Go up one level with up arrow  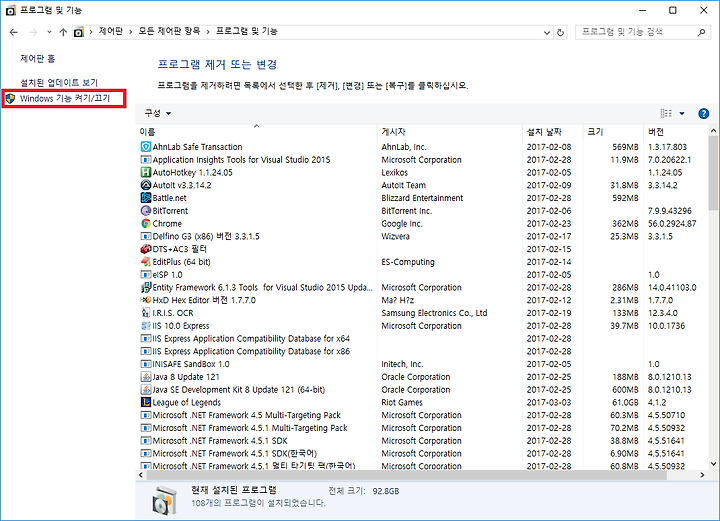[x=63, y=32]
